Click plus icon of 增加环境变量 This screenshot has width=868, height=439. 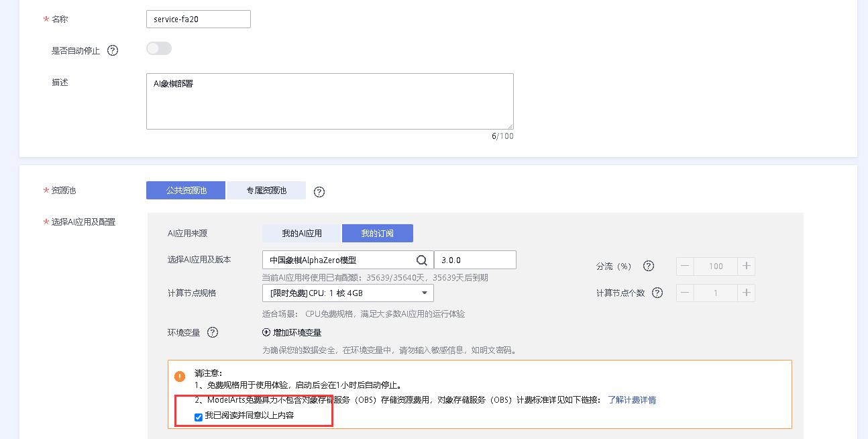266,332
